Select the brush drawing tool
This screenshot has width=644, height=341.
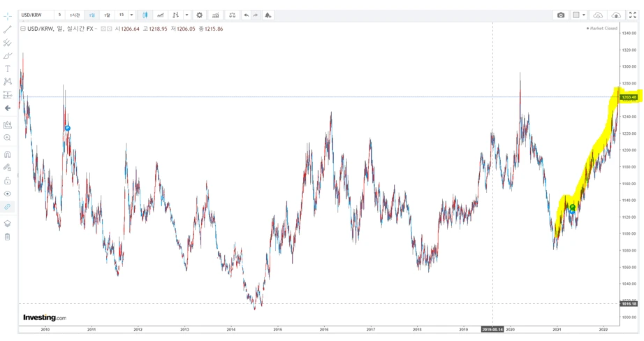8,56
